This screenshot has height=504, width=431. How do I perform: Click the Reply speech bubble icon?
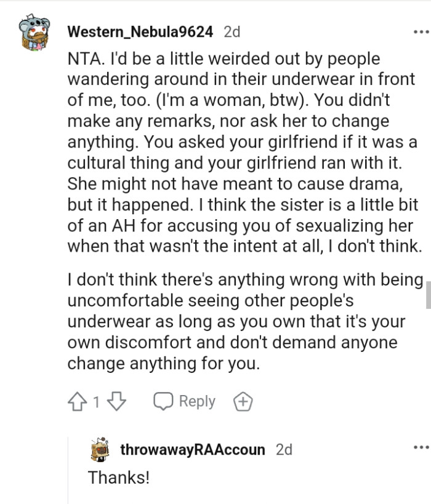tap(164, 401)
